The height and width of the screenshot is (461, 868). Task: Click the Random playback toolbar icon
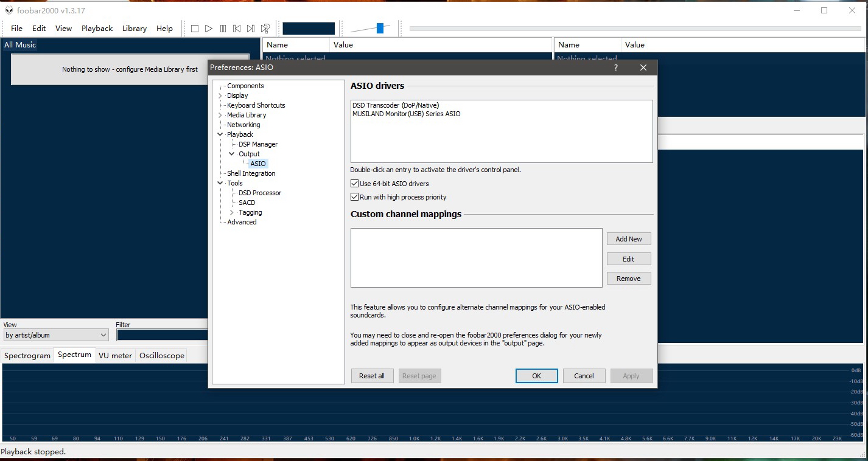265,29
